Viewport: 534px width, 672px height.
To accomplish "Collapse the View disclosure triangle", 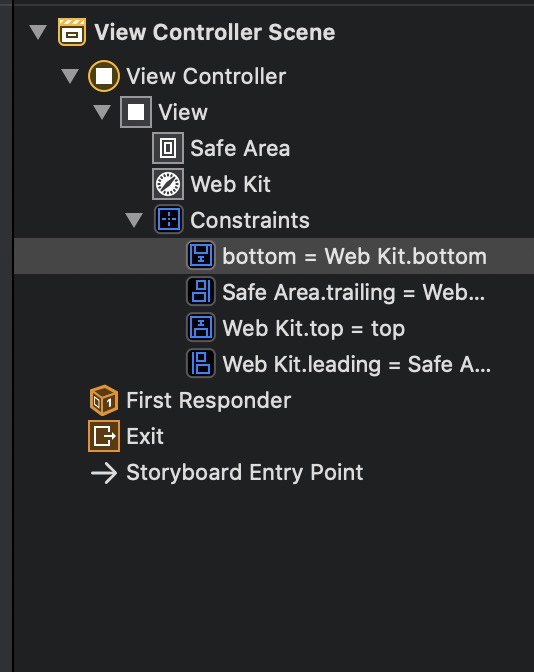I will pyautogui.click(x=102, y=112).
